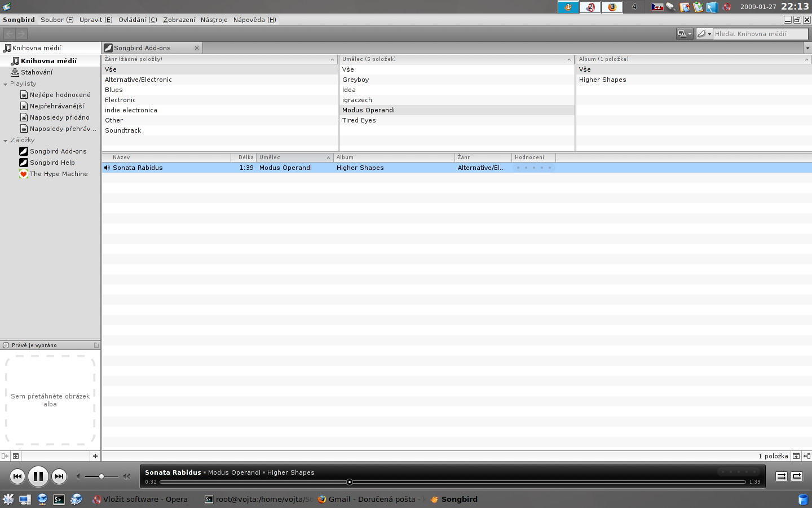The width and height of the screenshot is (812, 508).
Task: Switch to the Gmail Firefox window in taskbar
Action: point(370,500)
